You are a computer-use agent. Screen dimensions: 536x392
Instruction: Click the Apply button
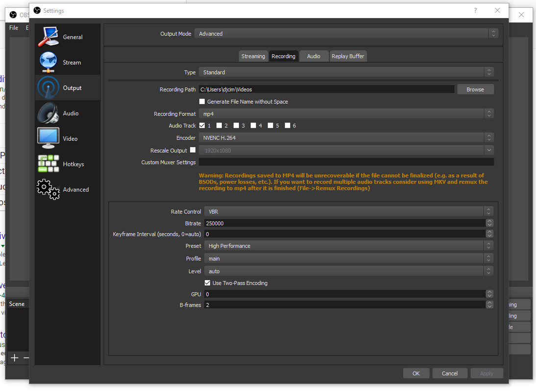[487, 373]
